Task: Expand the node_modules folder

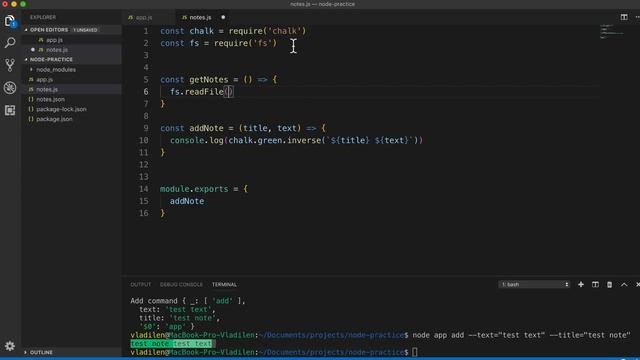Action: (x=56, y=69)
